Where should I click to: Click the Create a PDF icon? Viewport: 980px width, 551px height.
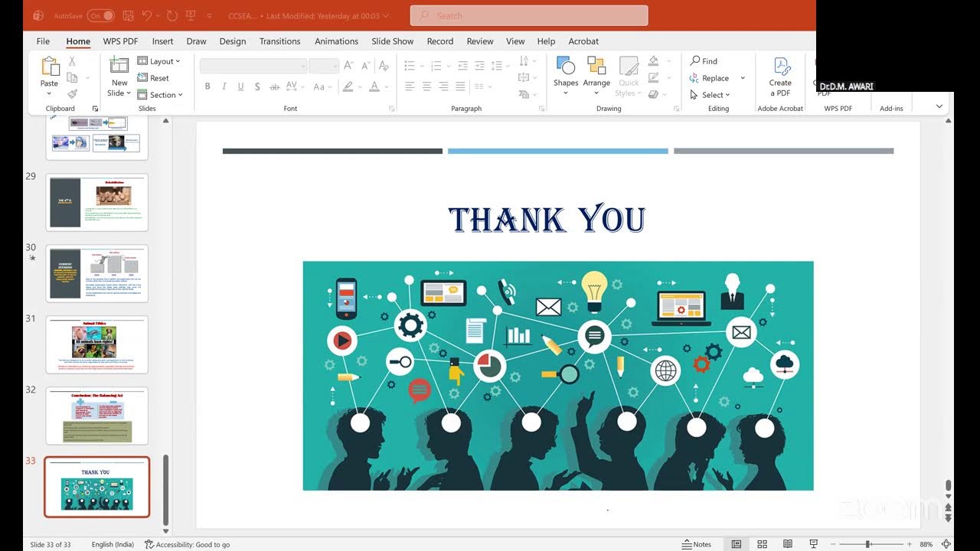[781, 67]
